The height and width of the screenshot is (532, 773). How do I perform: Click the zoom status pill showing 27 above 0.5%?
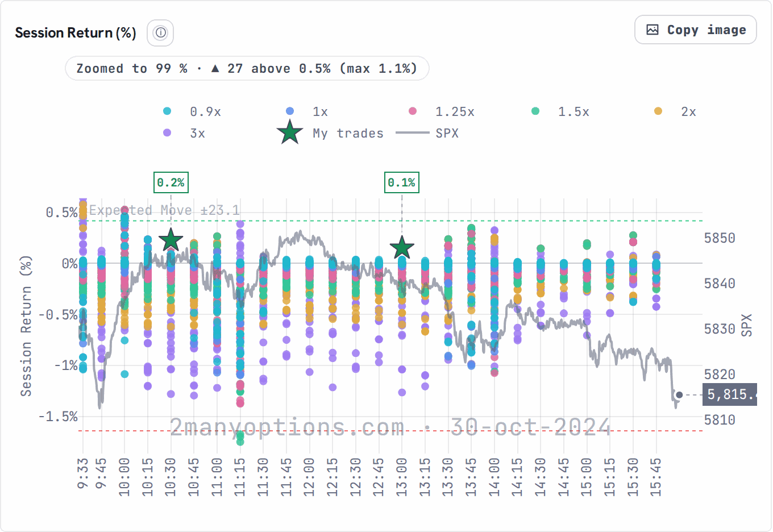(x=247, y=68)
